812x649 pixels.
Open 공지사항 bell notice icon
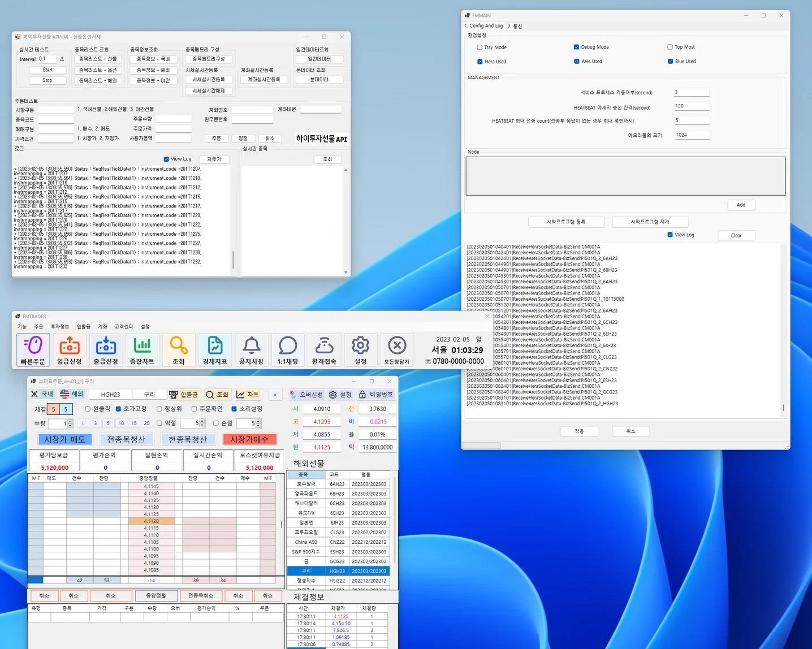pos(251,349)
